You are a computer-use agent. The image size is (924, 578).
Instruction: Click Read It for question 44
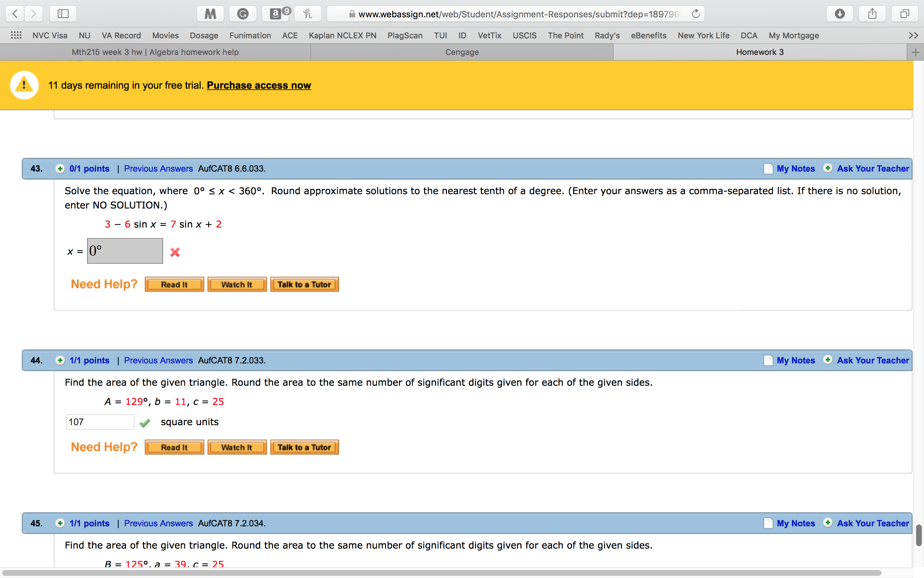174,447
